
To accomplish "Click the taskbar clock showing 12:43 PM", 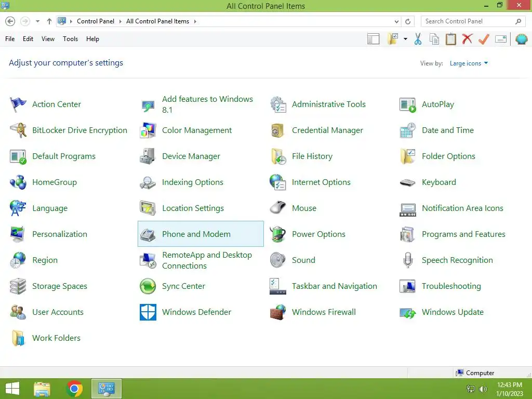I will point(510,389).
